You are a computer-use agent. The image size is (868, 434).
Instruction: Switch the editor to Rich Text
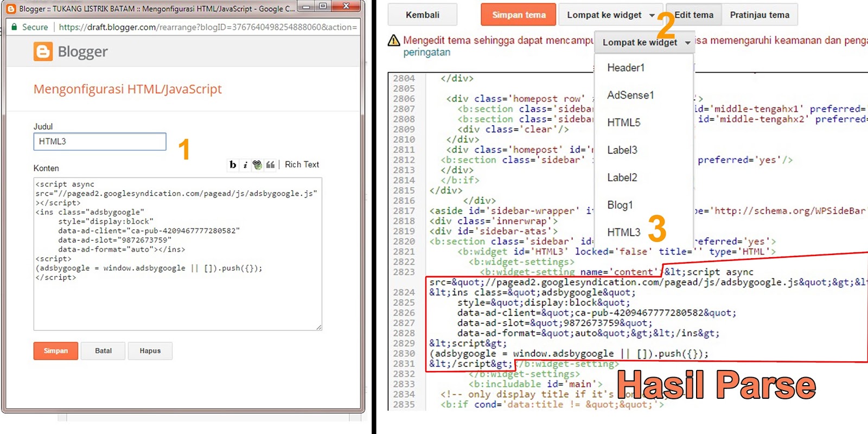(x=302, y=164)
